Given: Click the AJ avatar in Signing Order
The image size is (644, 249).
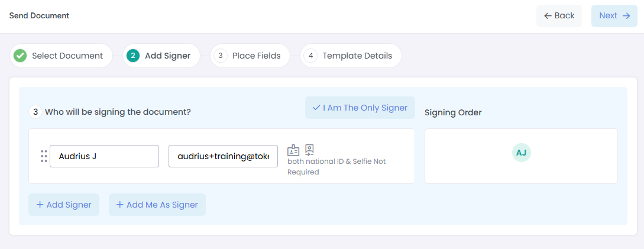Looking at the screenshot, I should tap(521, 153).
